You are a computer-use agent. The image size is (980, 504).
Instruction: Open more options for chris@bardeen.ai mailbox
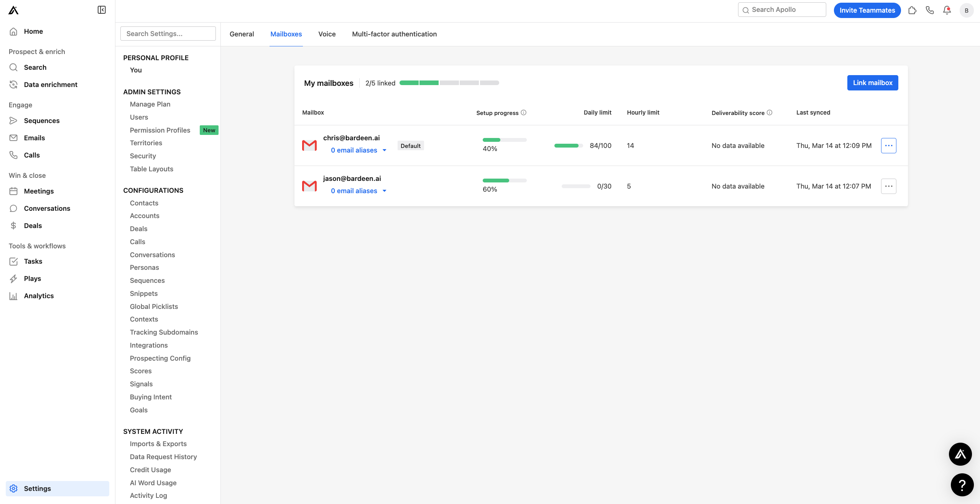[x=888, y=146]
